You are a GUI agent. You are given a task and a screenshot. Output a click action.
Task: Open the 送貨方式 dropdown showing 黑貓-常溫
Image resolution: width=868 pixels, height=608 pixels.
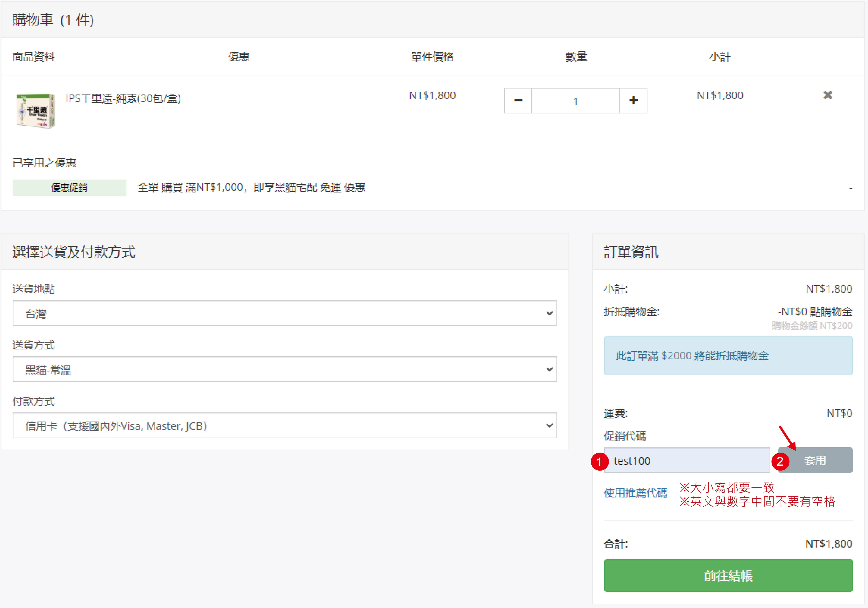tap(285, 369)
